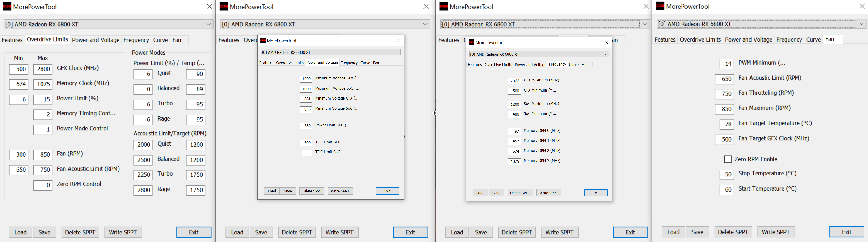This screenshot has height=242, width=868.
Task: Open the GPU dropdown inside the Power and Voltage dialog
Action: pos(330,52)
